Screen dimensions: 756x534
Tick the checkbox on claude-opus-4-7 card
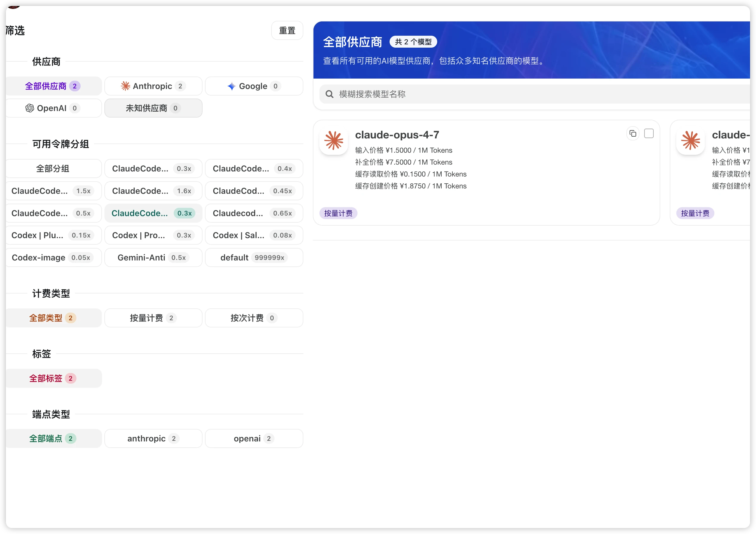649,133
